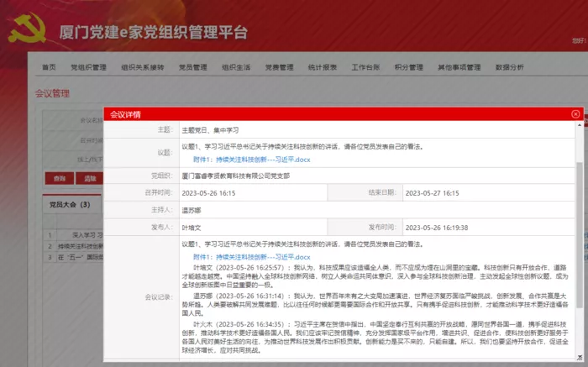Viewport: 588px width, 367px height.
Task: Open the 其他事项管理 menu
Action: pos(459,67)
